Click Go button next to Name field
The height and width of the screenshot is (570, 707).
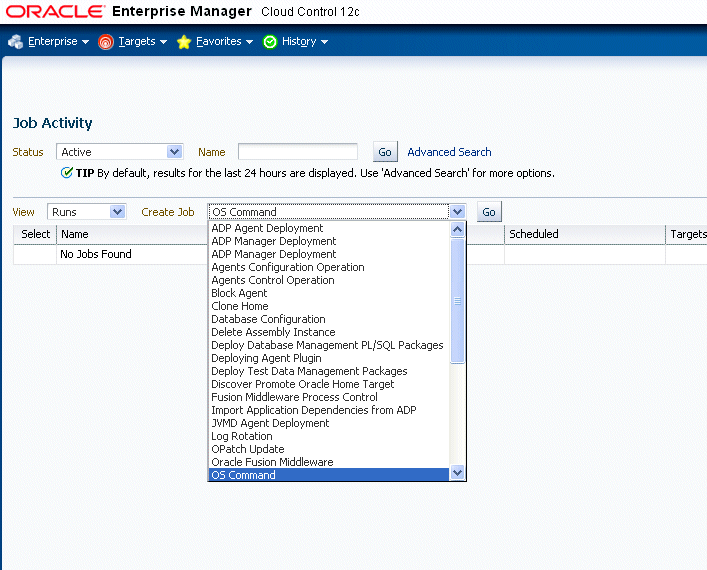385,152
